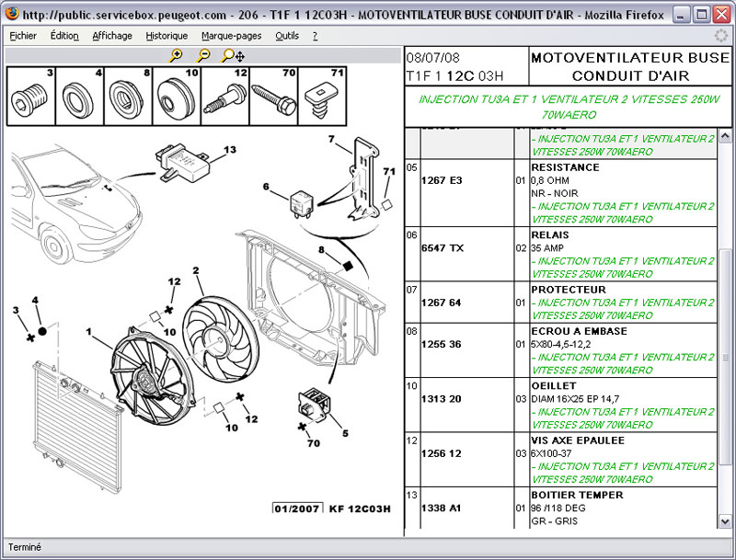The image size is (736, 560).
Task: Click the VIS AXE EPAULEE part name
Action: pos(578,440)
